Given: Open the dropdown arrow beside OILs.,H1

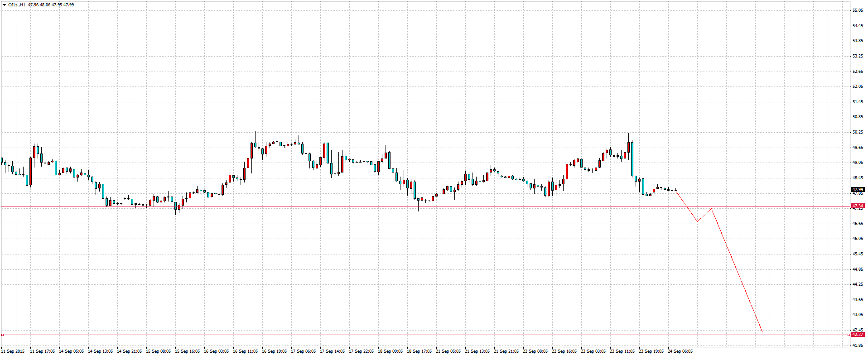Looking at the screenshot, I should pos(4,5).
